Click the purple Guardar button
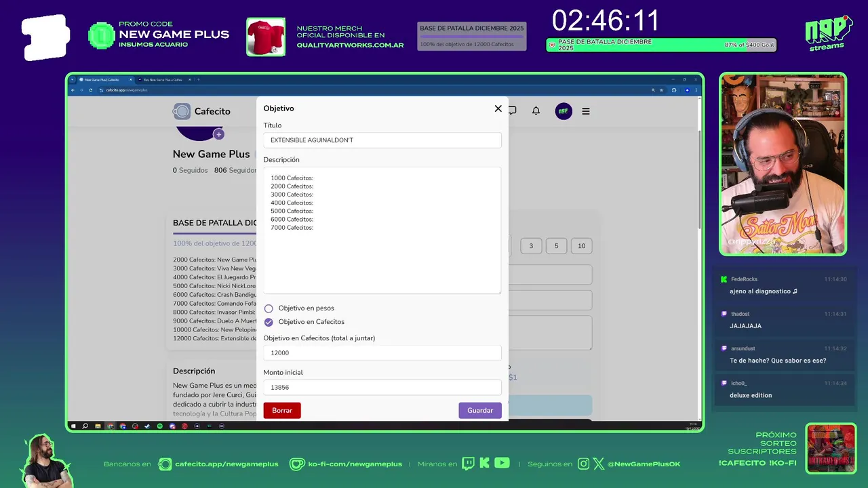 480,410
